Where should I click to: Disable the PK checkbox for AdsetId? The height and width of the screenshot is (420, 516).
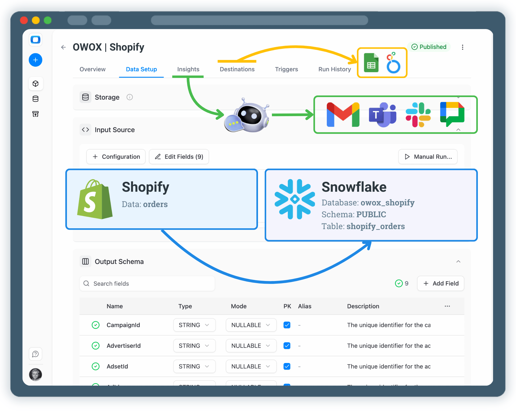[287, 366]
